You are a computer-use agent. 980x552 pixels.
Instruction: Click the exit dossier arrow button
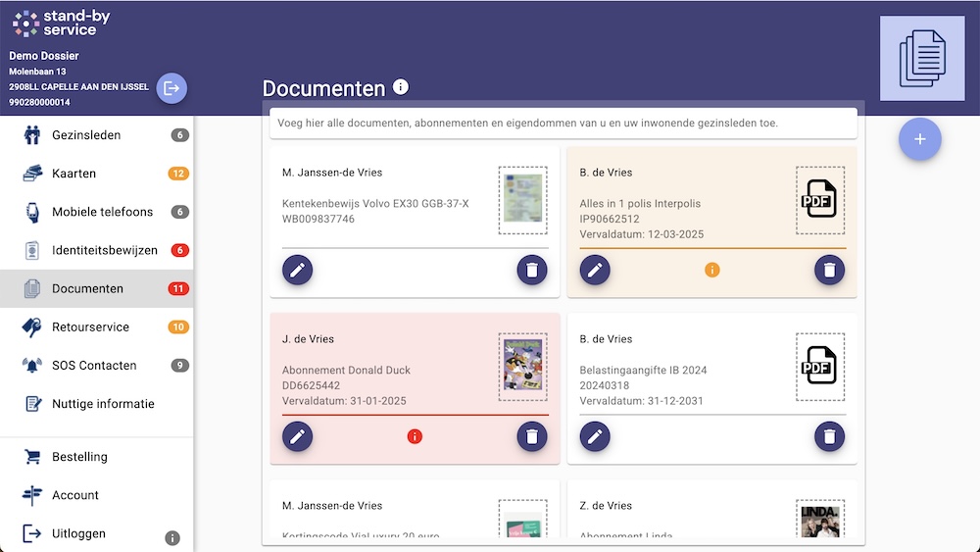[171, 88]
